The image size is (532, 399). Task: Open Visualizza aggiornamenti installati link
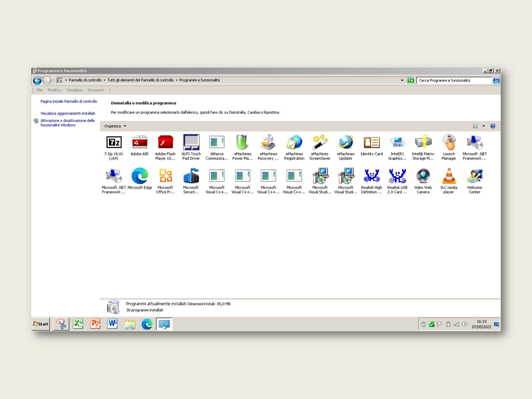pos(68,113)
